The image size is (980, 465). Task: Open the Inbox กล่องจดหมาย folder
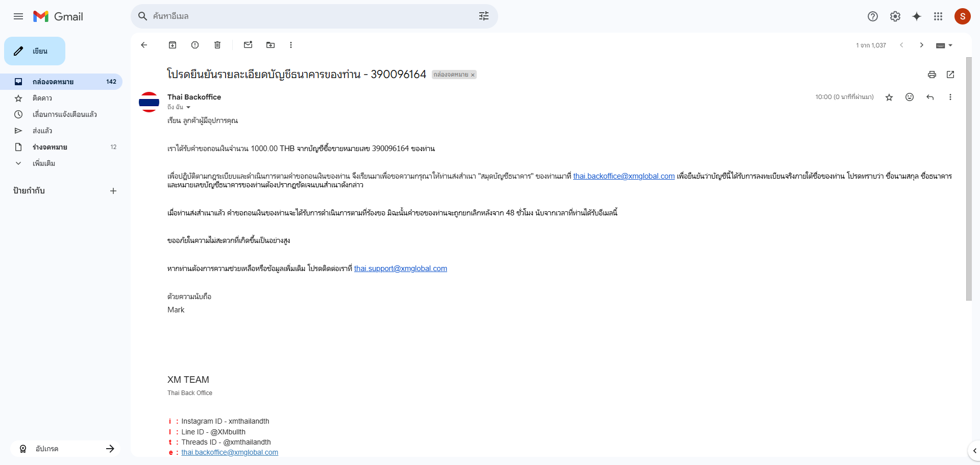click(61, 82)
